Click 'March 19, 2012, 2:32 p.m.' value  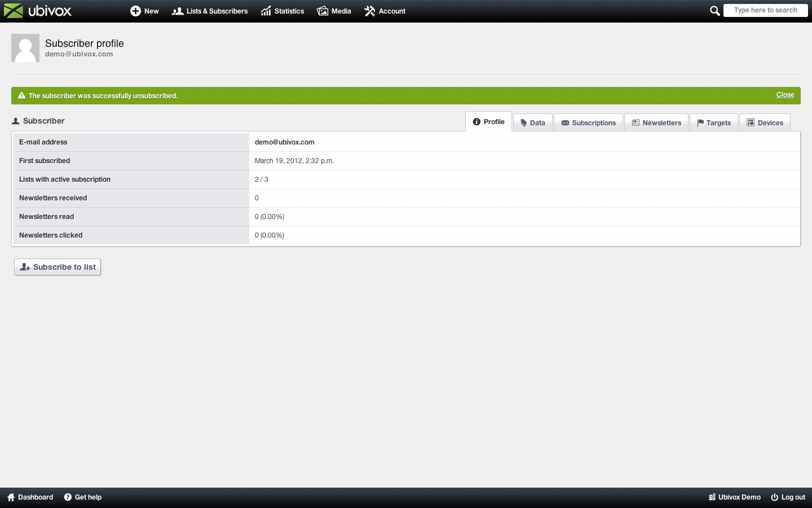point(294,161)
